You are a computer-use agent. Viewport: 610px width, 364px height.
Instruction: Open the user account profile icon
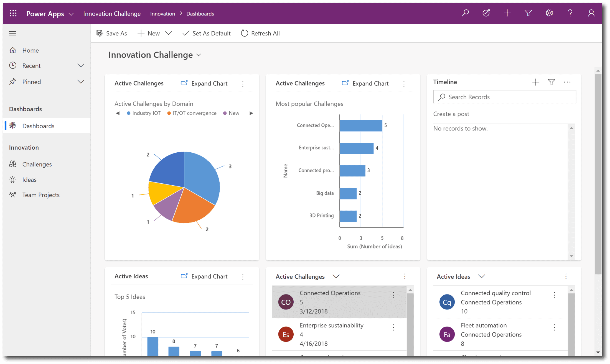pos(591,13)
